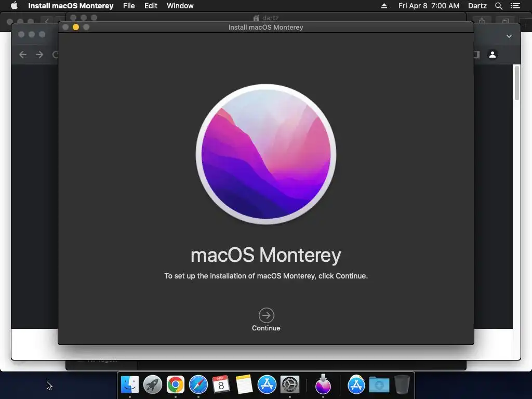Open Notification Center list icon
This screenshot has height=399, width=532.
point(515,6)
